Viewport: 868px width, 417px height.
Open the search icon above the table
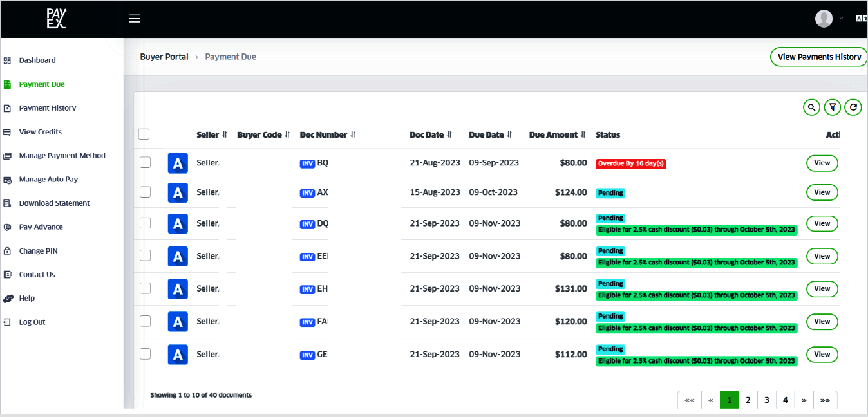[x=811, y=107]
